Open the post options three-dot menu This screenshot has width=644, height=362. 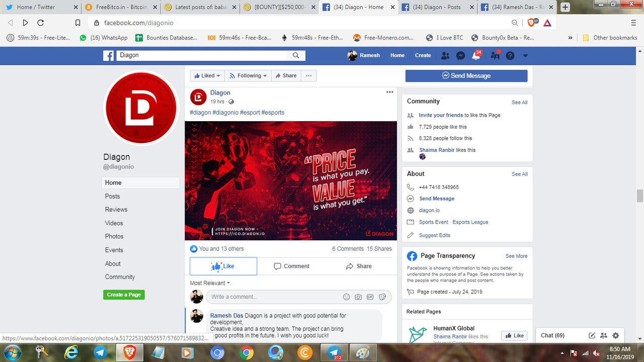point(389,92)
